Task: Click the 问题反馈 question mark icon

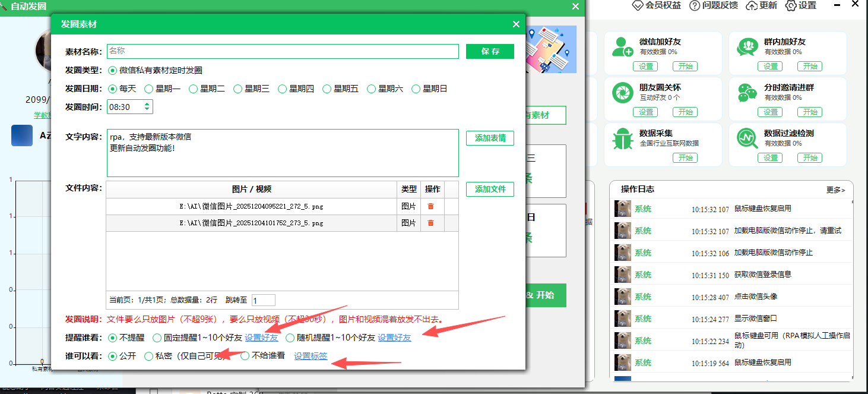Action: pos(694,6)
